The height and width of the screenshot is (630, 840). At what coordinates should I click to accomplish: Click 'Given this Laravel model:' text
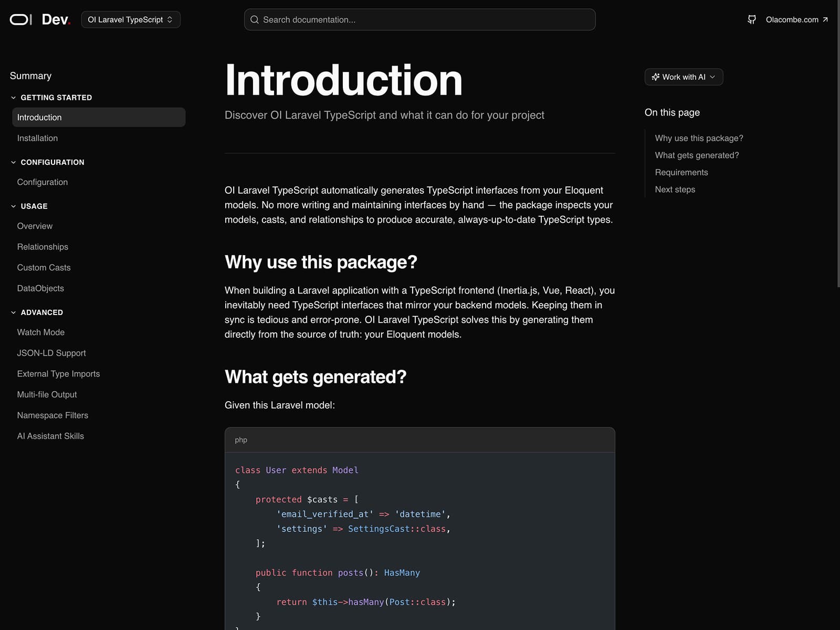280,405
